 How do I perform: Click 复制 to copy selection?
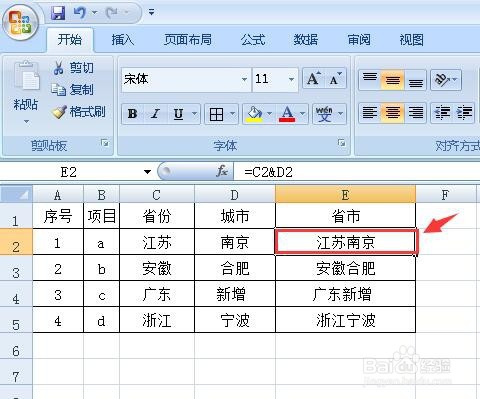point(73,90)
